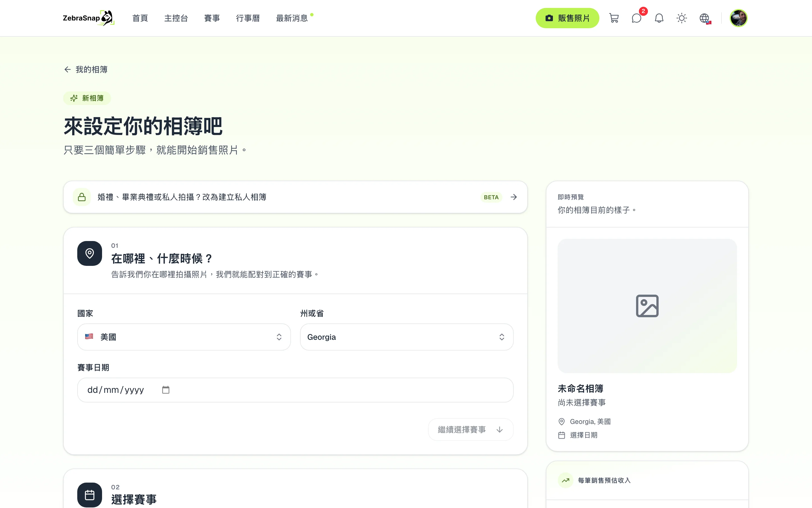Click the 新相簿 badge
The width and height of the screenshot is (812, 508).
pyautogui.click(x=87, y=98)
